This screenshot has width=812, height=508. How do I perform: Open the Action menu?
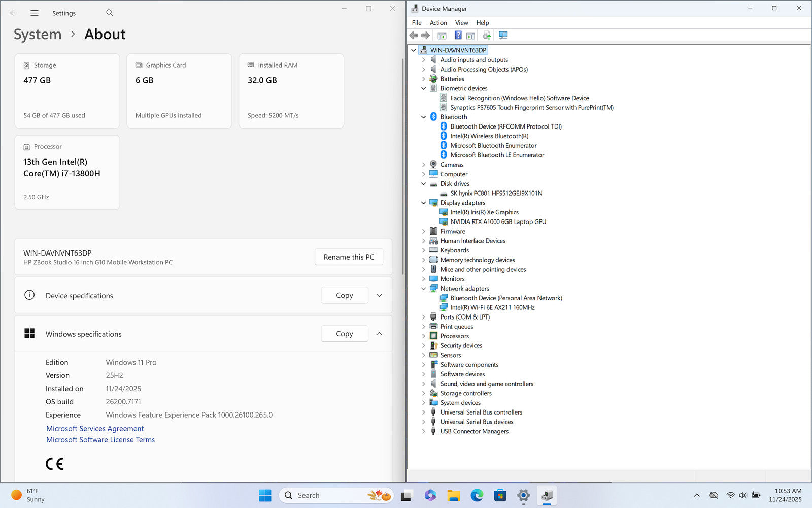coord(438,23)
